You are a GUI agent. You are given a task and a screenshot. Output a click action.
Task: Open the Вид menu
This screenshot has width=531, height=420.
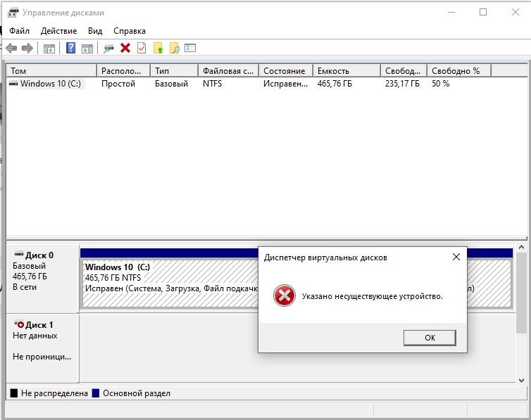pos(95,31)
